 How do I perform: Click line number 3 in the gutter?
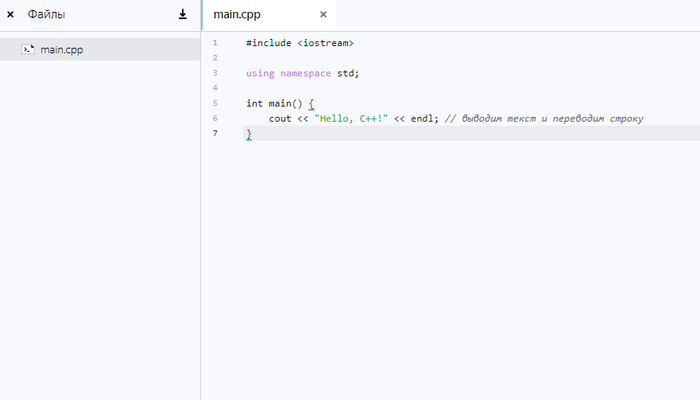(215, 73)
